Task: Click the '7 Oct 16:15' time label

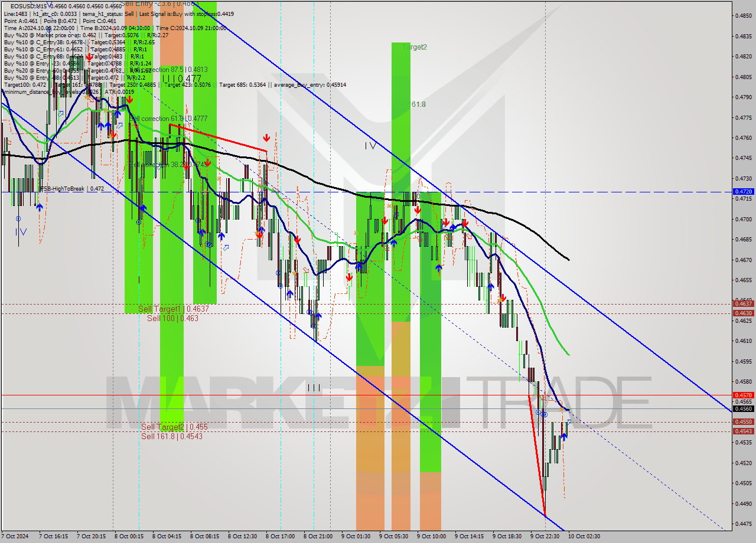Action: coord(53,537)
